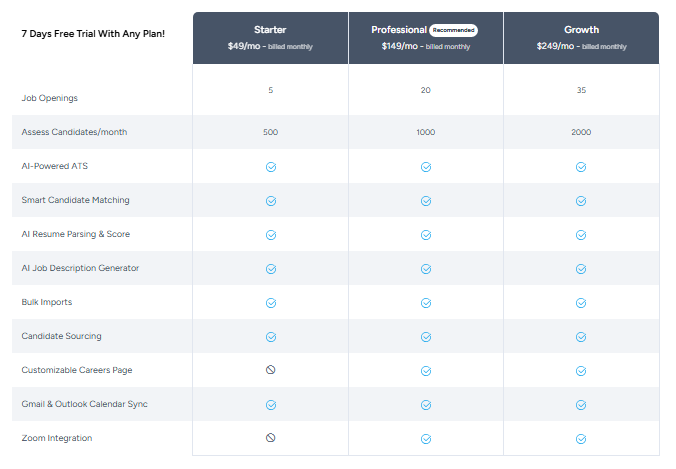Click Professional checkmark for AI Job Description Generator
Viewport: 676px width, 469px height.
(426, 269)
